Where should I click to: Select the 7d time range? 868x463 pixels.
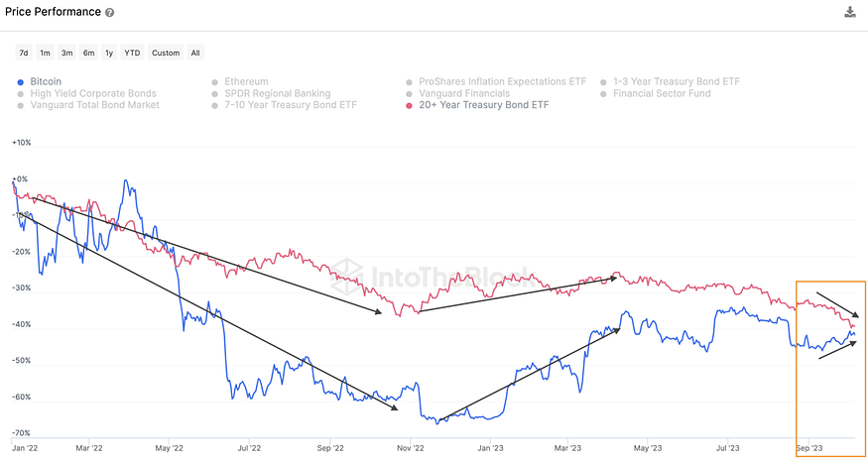click(x=24, y=53)
